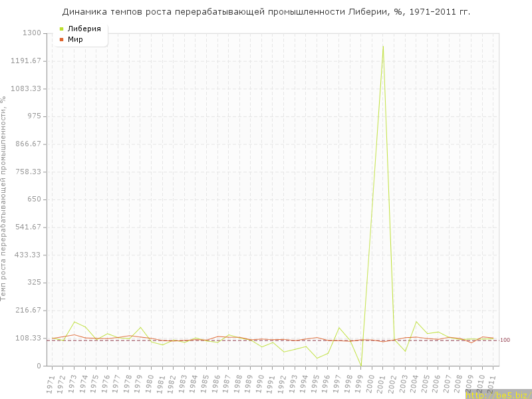Select year 1980 on the x-axis
Image resolution: width=532 pixels, height=399 pixels.
(150, 382)
